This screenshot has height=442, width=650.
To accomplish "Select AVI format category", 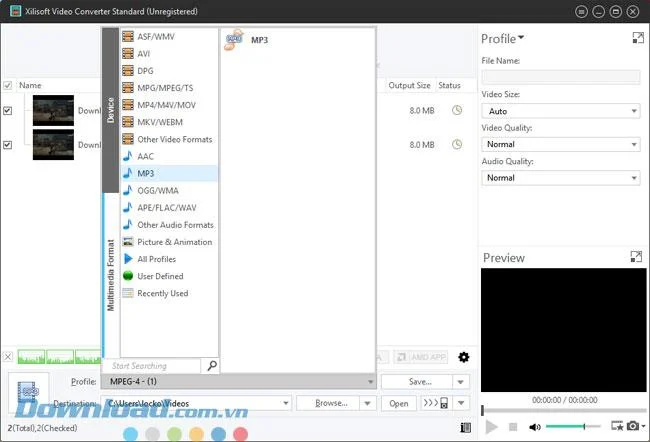I will point(169,53).
